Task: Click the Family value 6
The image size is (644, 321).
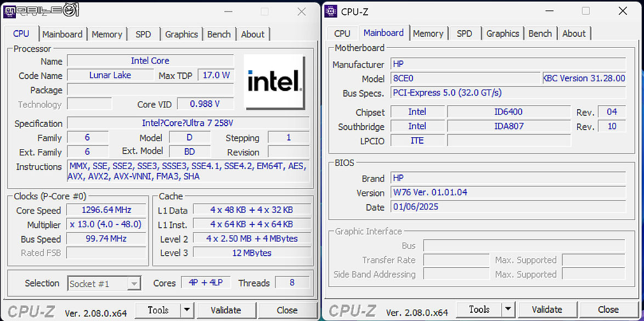Action: tap(87, 137)
